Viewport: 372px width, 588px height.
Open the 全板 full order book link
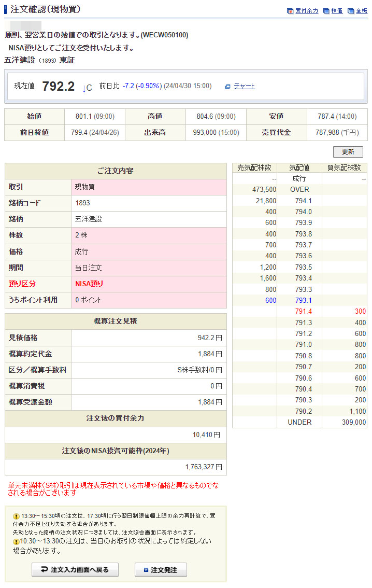(362, 11)
